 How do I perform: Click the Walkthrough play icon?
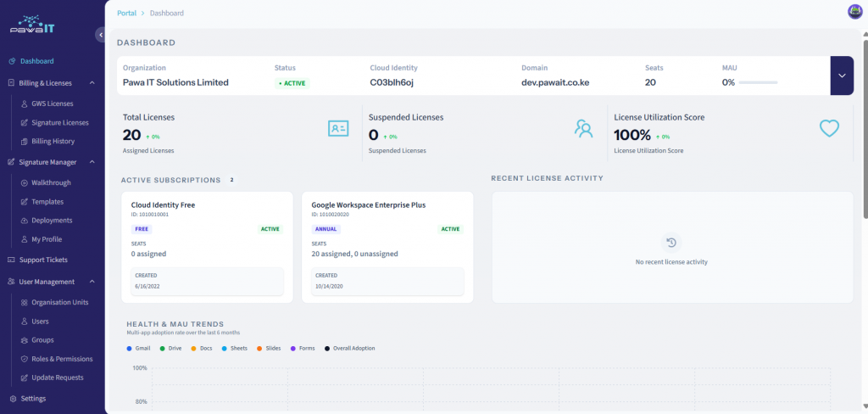(25, 183)
